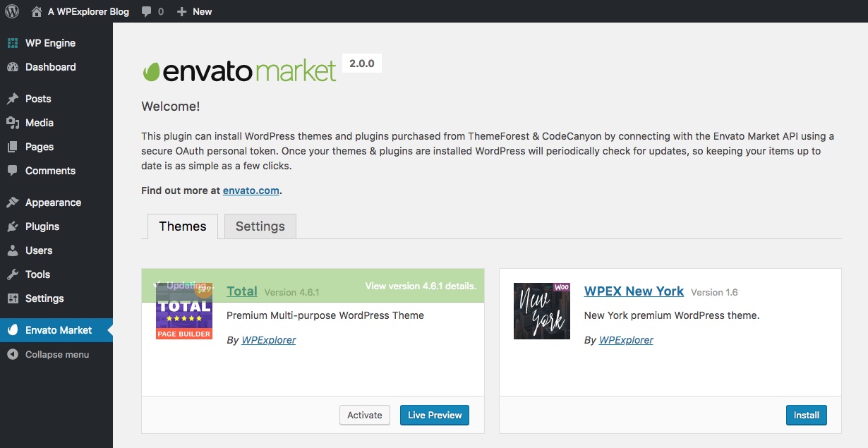868x448 pixels.
Task: Open the Media menu
Action: click(56, 123)
